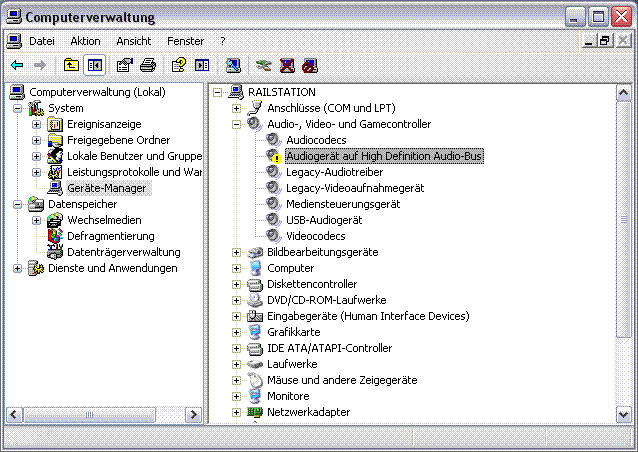
Task: Open the Aktion menu
Action: (x=85, y=41)
